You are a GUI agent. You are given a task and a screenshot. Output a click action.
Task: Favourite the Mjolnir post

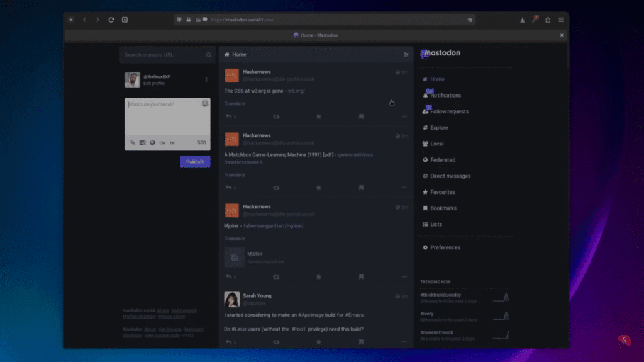point(319,277)
